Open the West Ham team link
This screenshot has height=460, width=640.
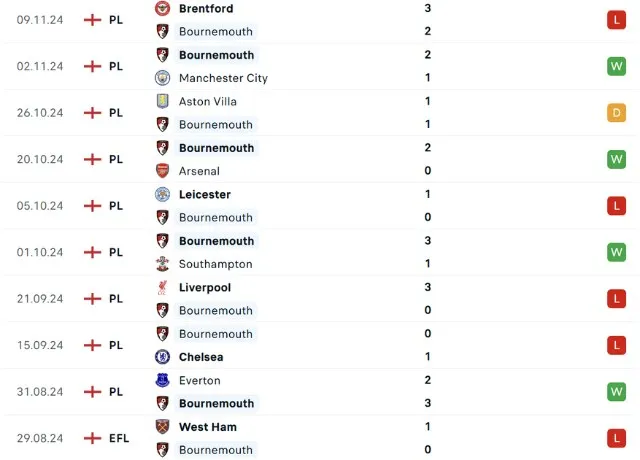click(x=207, y=427)
